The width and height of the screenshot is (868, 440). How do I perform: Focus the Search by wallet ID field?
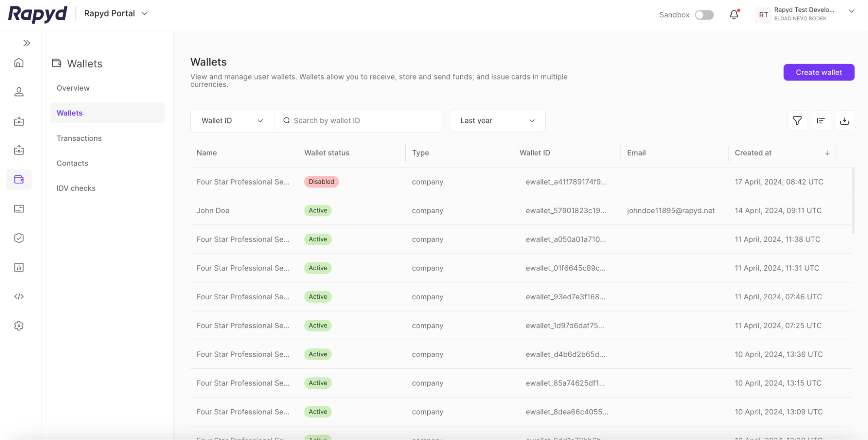(x=363, y=121)
